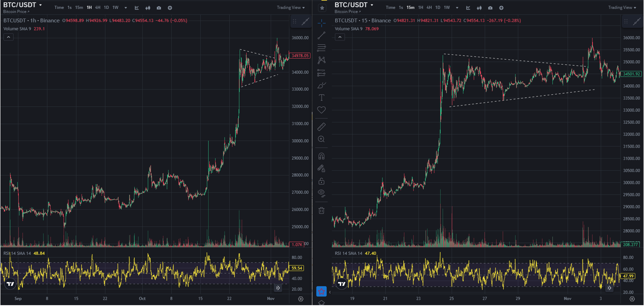The width and height of the screenshot is (644, 306).
Task: Select the crosshair cursor tool
Action: 322,23
